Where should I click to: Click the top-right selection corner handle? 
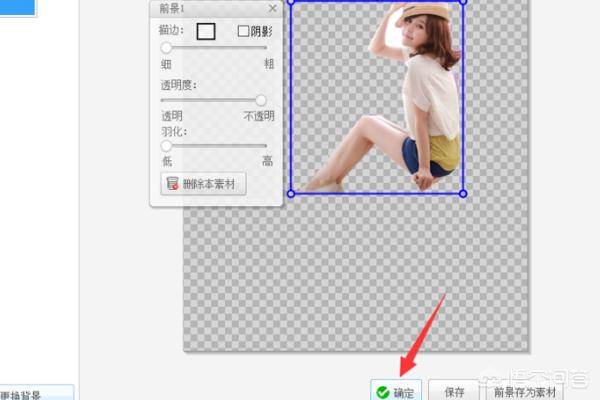[x=462, y=1]
